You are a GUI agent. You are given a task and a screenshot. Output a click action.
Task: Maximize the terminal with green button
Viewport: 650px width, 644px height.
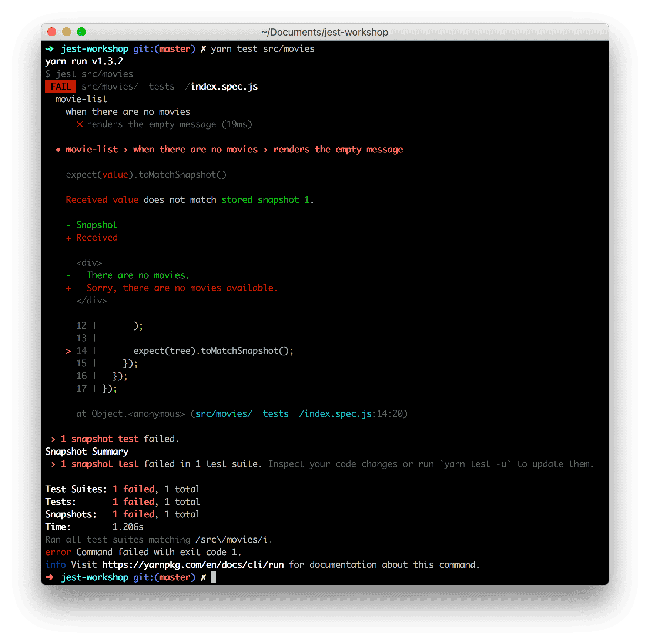[81, 32]
